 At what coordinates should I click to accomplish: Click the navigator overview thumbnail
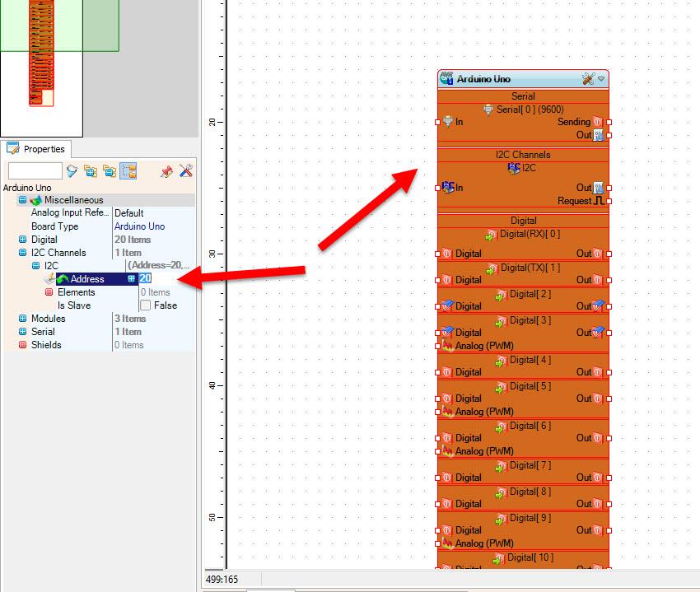click(41, 54)
